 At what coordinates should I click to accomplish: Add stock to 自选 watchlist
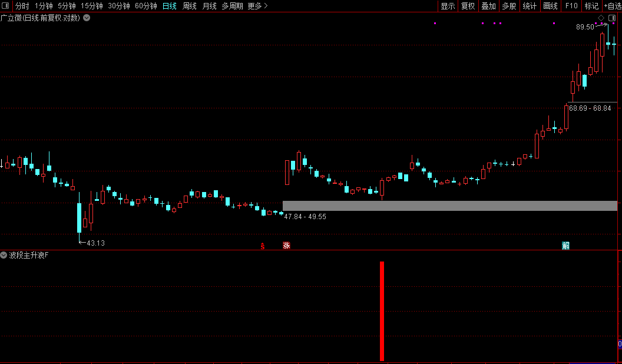(x=613, y=6)
